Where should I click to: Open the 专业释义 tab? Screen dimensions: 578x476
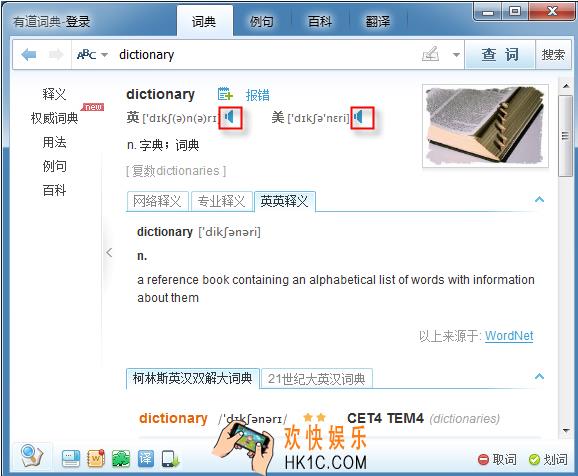coord(221,201)
